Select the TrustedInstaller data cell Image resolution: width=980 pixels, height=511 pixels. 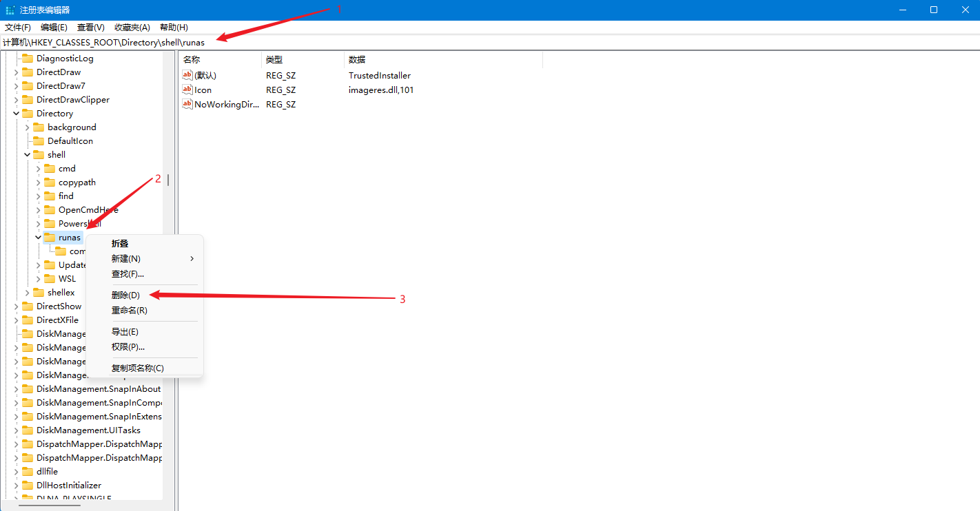point(380,75)
